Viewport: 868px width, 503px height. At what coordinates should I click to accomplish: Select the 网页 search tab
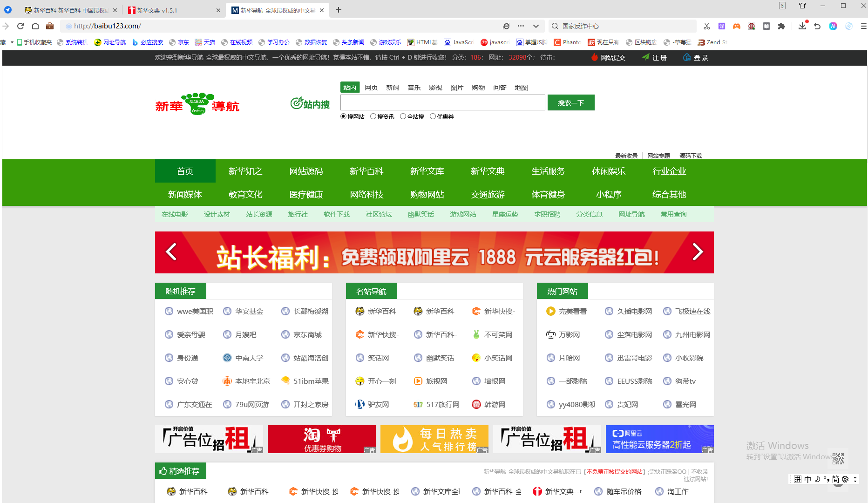(x=371, y=88)
